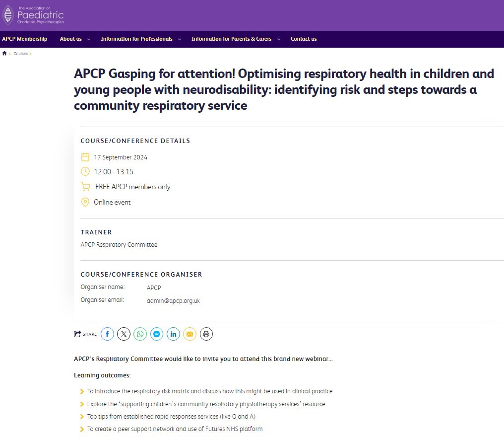Click the Top tips rapid responses outcome
Screen dimensions: 504x437
[171, 417]
